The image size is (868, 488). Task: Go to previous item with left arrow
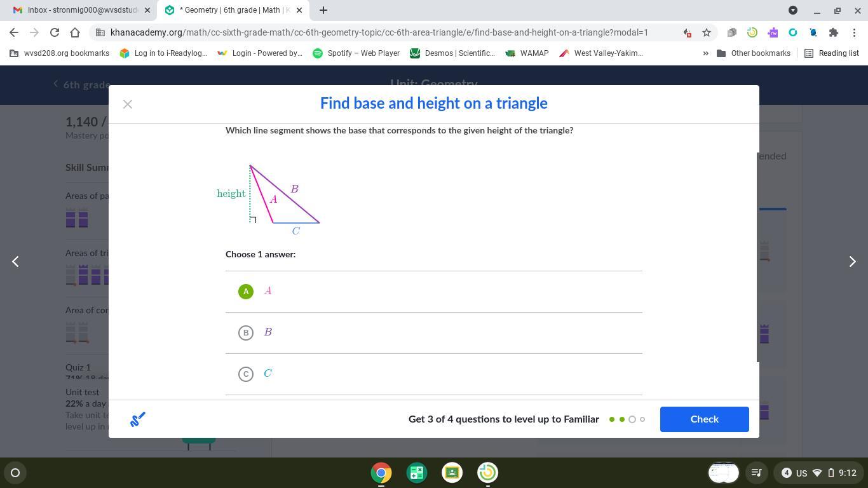tap(16, 262)
